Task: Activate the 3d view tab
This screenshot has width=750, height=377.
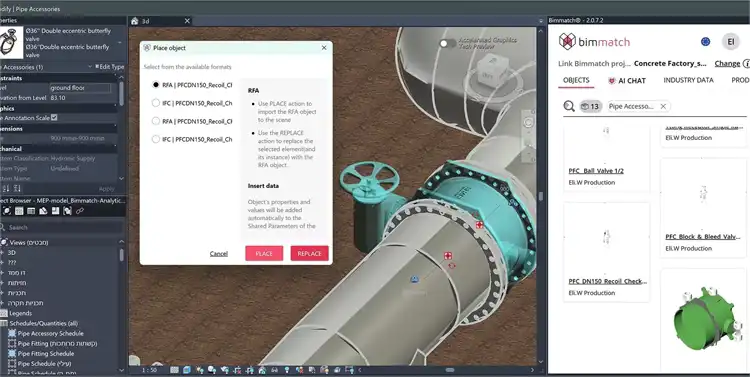Action: coord(160,21)
